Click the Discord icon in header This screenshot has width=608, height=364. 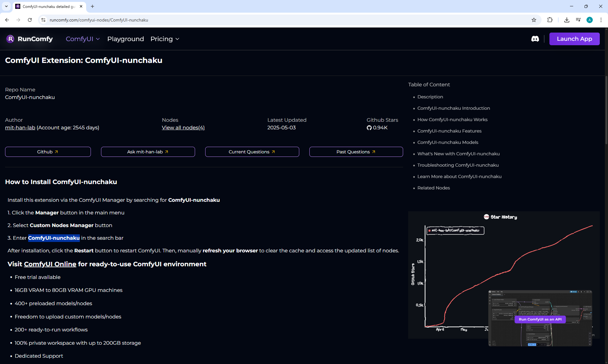tap(535, 39)
